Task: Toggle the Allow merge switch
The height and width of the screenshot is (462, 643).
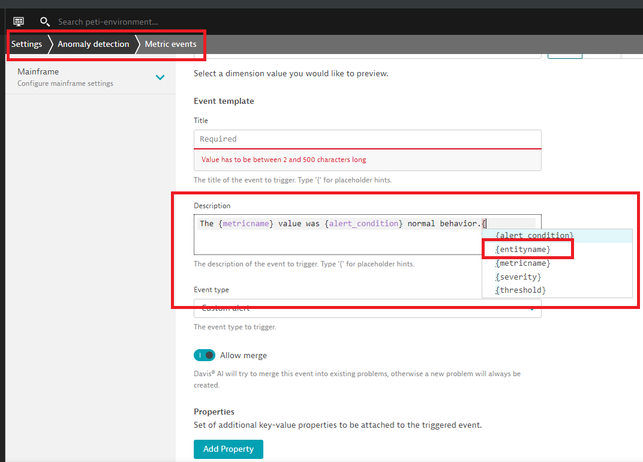Action: pyautogui.click(x=205, y=355)
